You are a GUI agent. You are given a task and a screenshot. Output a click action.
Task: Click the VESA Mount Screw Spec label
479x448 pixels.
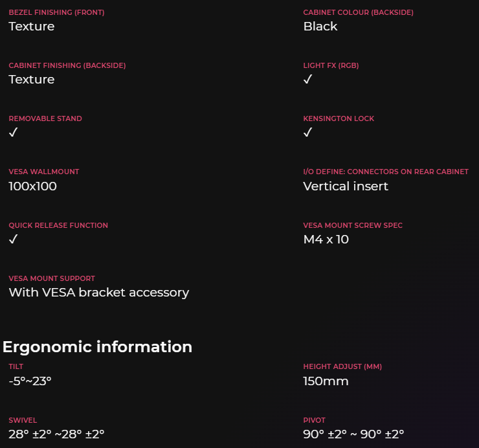coord(353,225)
